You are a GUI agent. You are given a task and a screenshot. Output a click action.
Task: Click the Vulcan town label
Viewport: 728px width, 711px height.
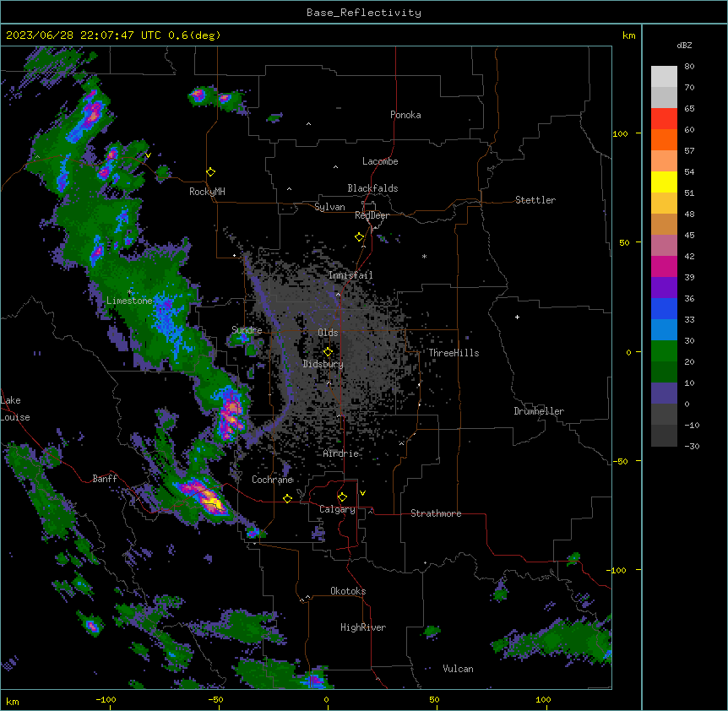point(458,669)
